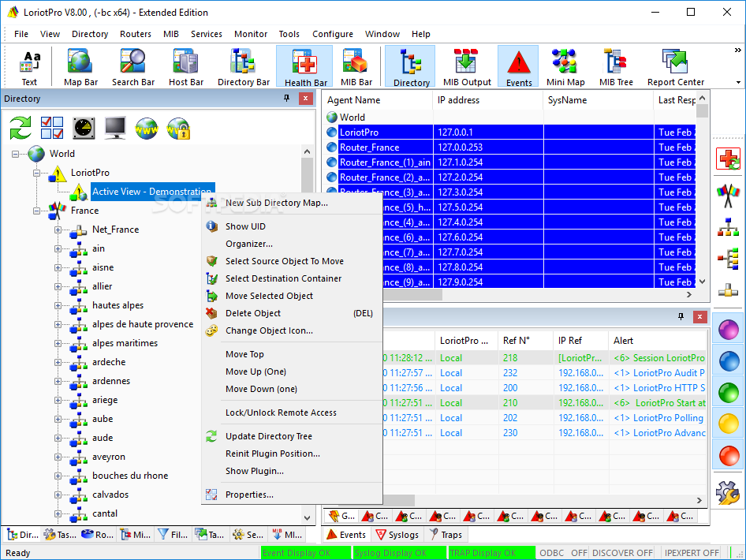The image size is (746, 560).
Task: Click the red ball in the right sidebar
Action: 728,455
